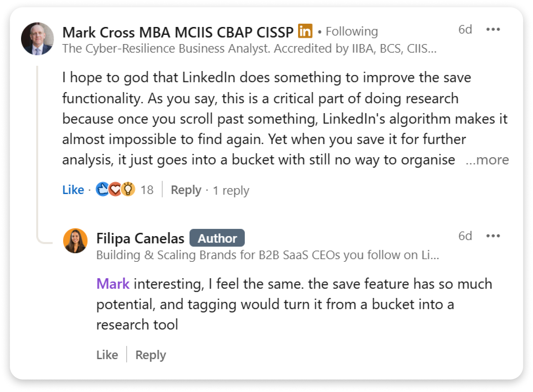Click the "Author" badge

pyautogui.click(x=217, y=238)
